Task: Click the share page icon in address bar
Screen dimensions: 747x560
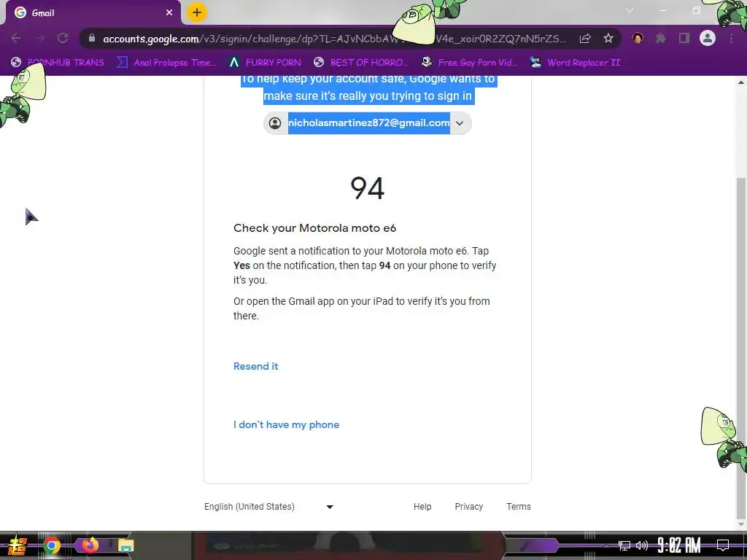Action: click(x=585, y=39)
